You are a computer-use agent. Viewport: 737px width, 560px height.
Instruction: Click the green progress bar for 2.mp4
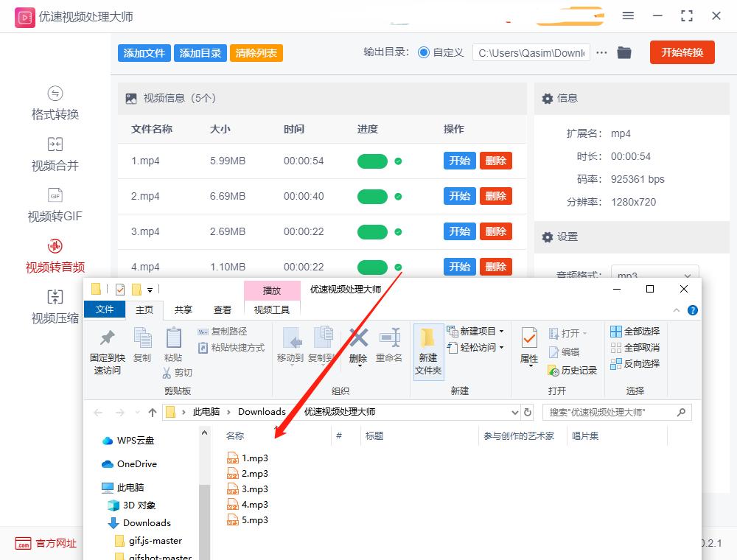click(x=372, y=196)
